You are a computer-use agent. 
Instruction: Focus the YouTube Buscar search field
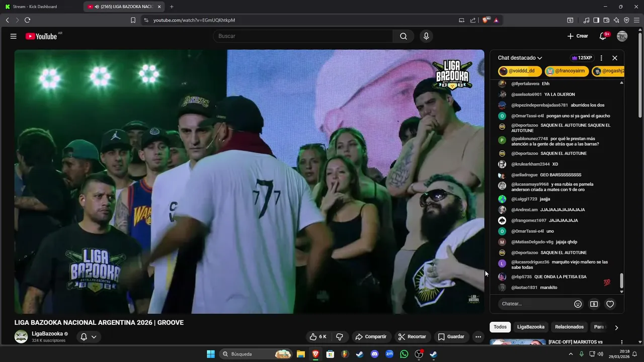pyautogui.click(x=303, y=36)
